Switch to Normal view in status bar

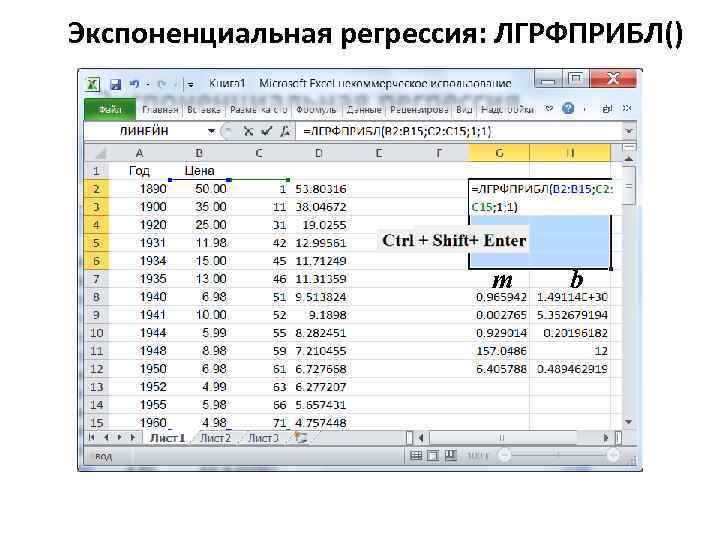coord(416,456)
